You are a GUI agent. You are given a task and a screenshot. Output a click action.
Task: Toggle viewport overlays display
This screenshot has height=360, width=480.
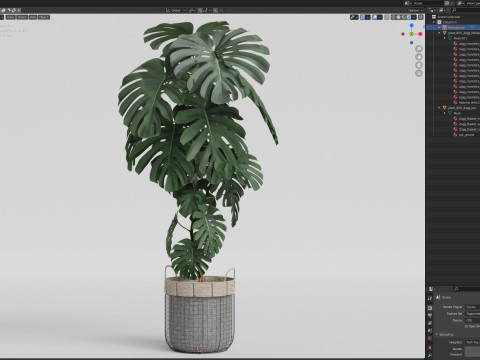375,17
